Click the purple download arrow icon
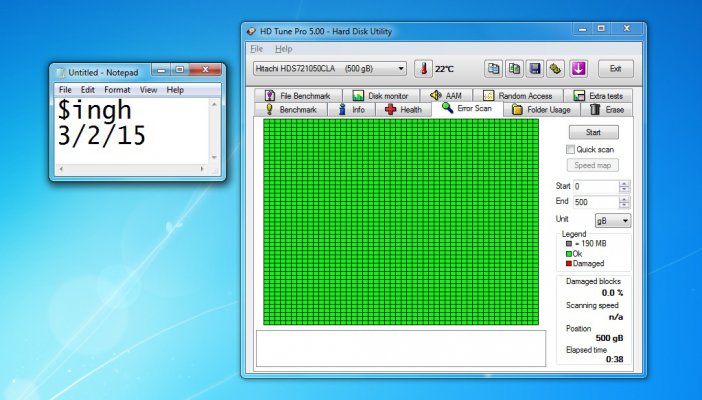The image size is (702, 400). [578, 69]
